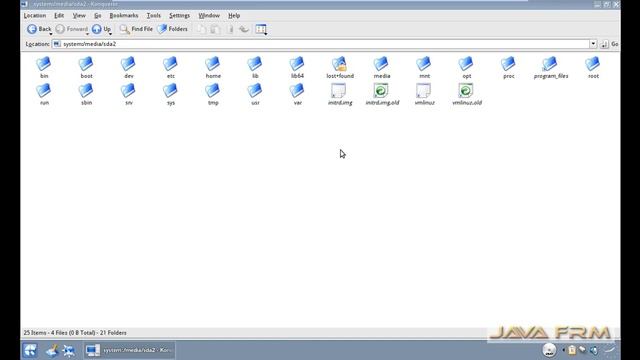Select the sys folder
The image size is (640, 360).
pyautogui.click(x=171, y=94)
